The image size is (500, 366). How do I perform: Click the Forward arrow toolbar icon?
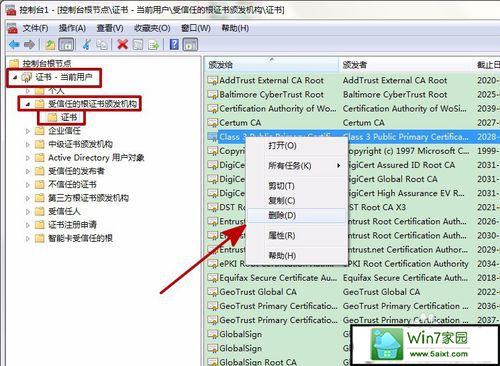29,44
